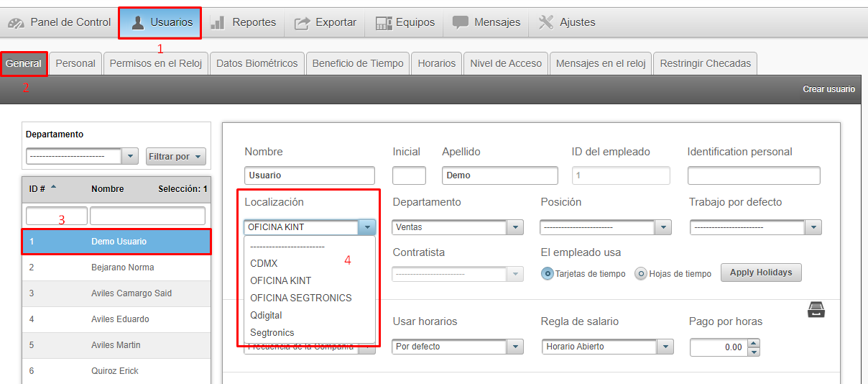
Task: Open the Posición dropdown
Action: tap(662, 227)
